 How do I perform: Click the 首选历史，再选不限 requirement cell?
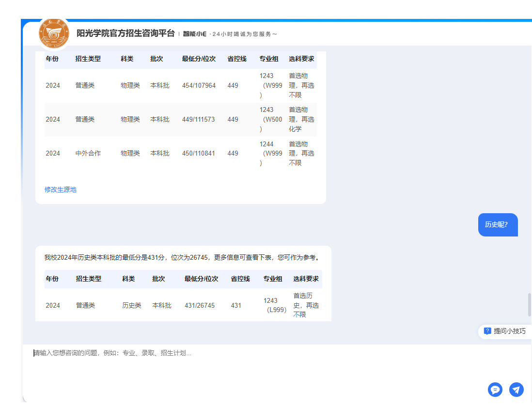[306, 305]
